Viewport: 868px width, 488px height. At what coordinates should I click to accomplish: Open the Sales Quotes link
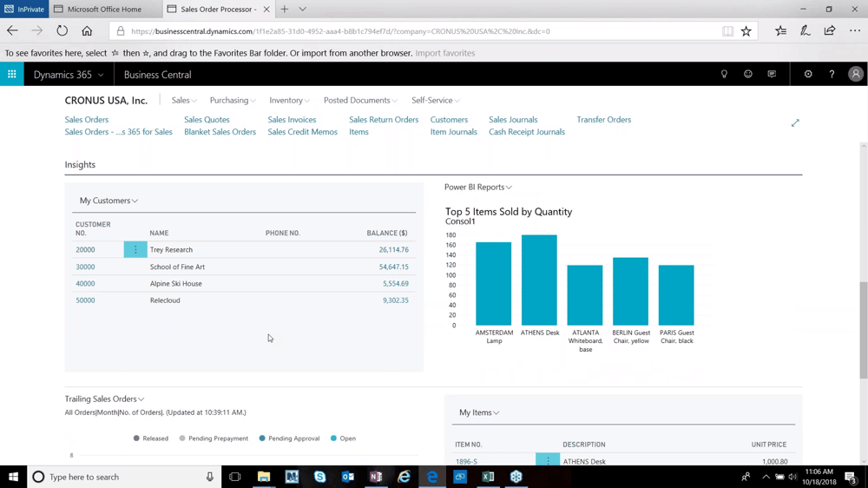[207, 120]
